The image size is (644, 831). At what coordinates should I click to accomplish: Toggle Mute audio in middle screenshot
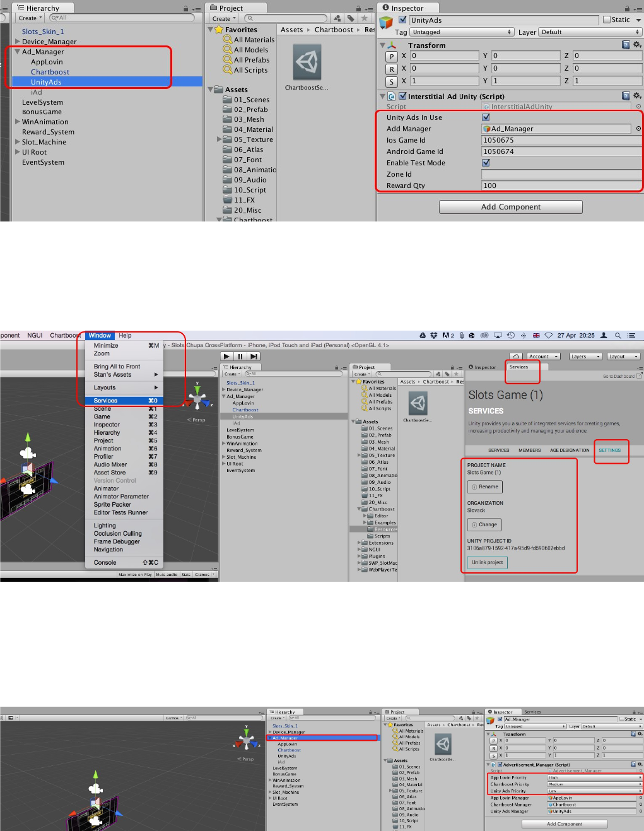[167, 575]
